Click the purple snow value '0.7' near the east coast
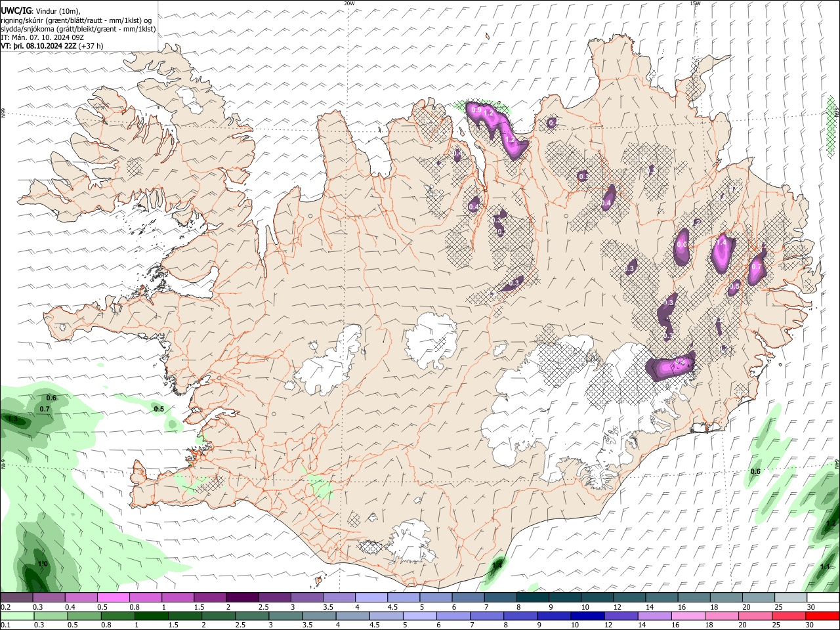 click(756, 267)
